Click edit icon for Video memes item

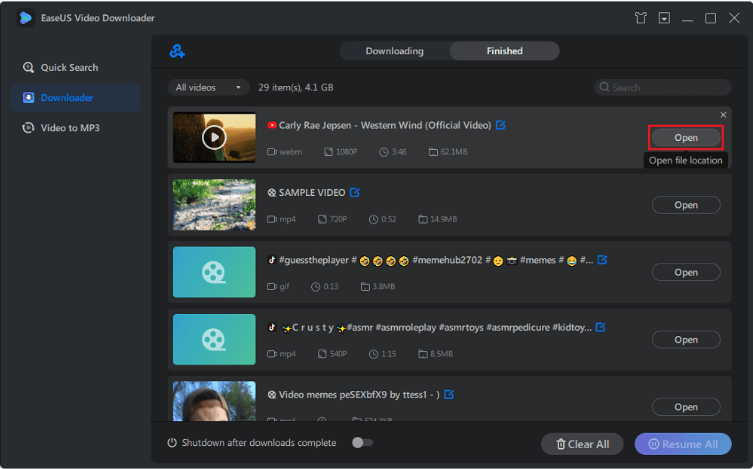tap(449, 394)
